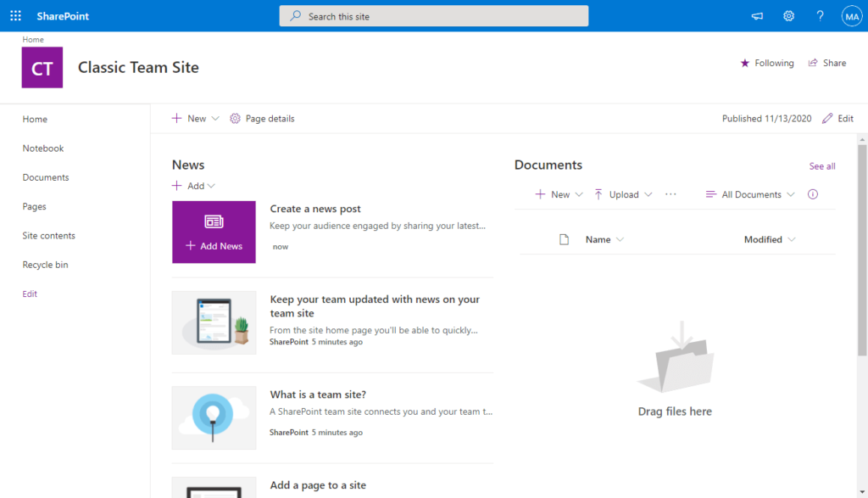The height and width of the screenshot is (498, 868).
Task: Open the settings gear icon
Action: click(x=788, y=16)
